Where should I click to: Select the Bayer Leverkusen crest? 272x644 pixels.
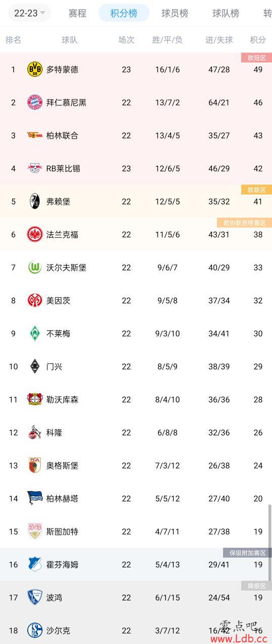(35, 400)
